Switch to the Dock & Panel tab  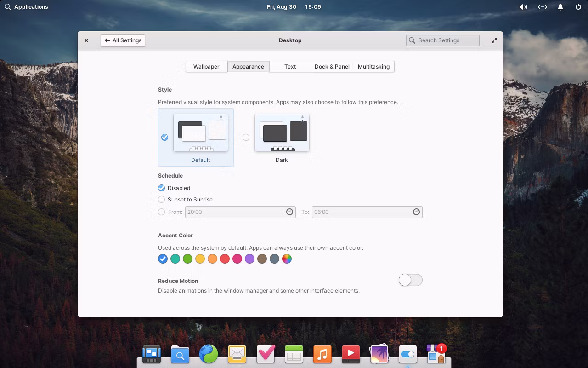(x=332, y=67)
